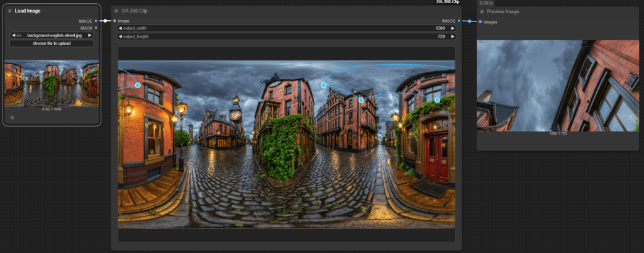Select previous image with the left arrow

point(13,35)
